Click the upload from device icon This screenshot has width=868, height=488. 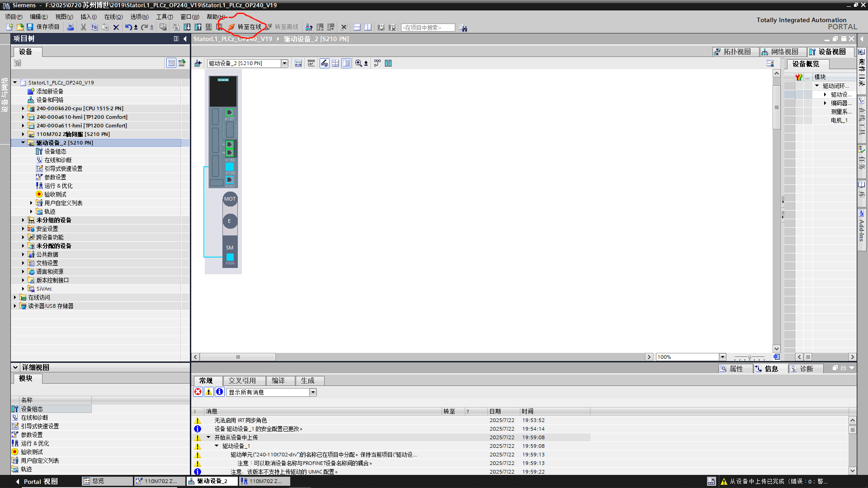(198, 27)
